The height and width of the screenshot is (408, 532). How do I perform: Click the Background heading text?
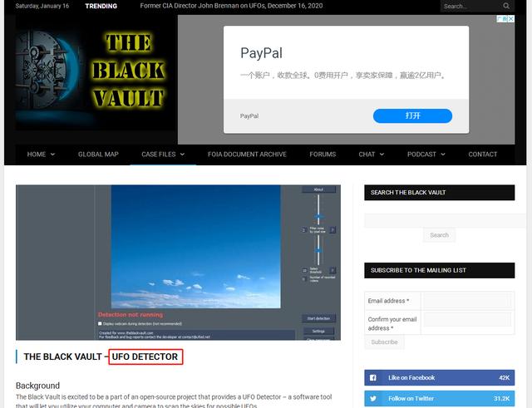pos(37,386)
